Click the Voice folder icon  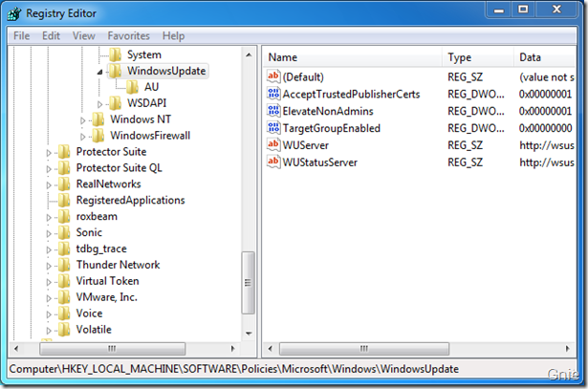pyautogui.click(x=64, y=313)
